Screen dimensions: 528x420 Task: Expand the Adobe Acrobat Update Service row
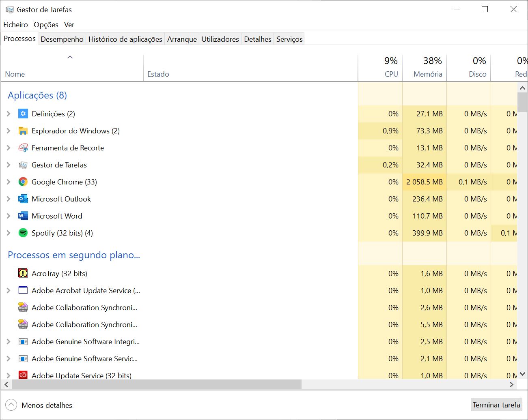pos(9,291)
